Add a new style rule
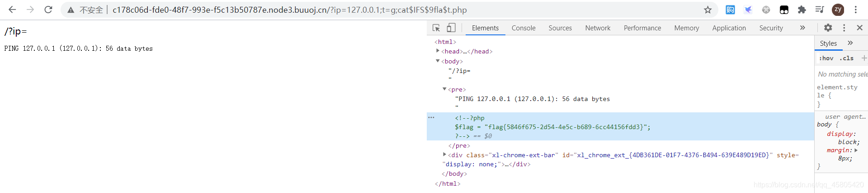The width and height of the screenshot is (868, 193). [x=864, y=58]
